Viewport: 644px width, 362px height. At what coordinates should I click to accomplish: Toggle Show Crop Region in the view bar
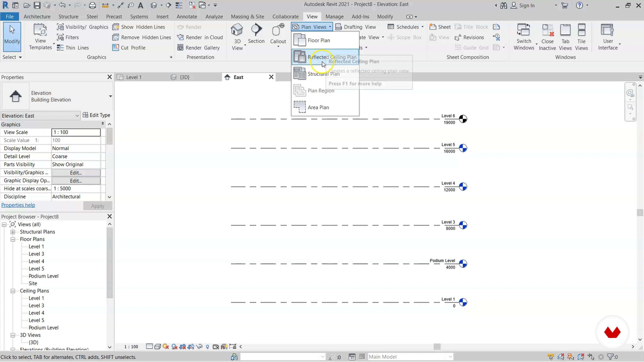[x=191, y=347]
